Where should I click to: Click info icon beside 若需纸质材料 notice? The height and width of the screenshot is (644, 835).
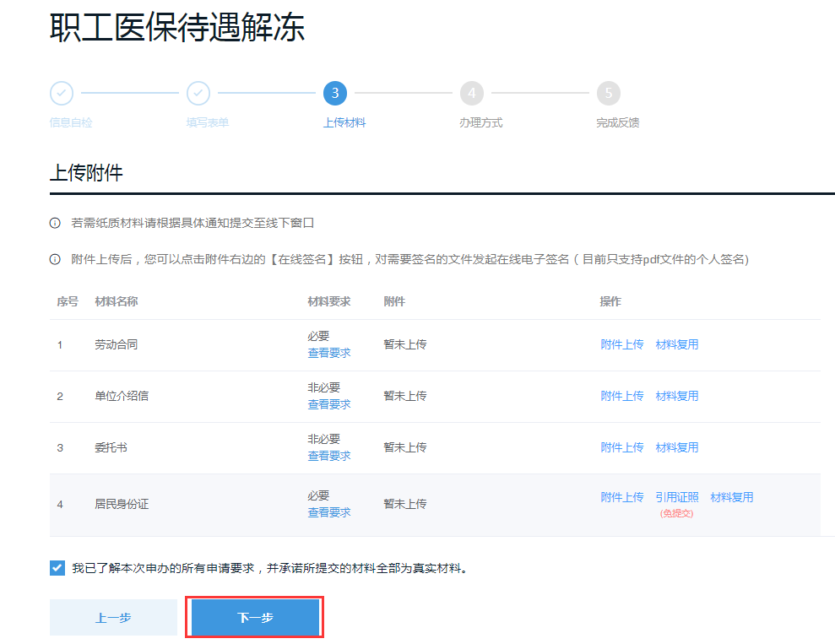tap(55, 223)
